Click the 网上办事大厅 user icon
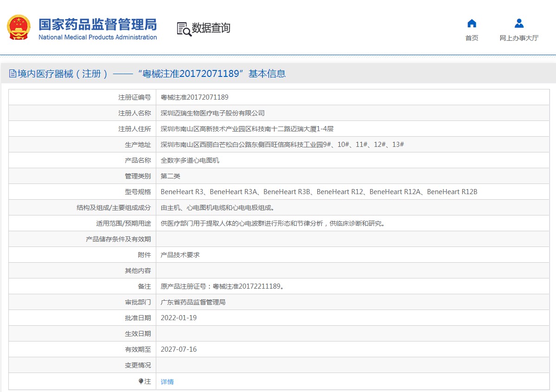Screen dimensions: 556x392 point(519,23)
